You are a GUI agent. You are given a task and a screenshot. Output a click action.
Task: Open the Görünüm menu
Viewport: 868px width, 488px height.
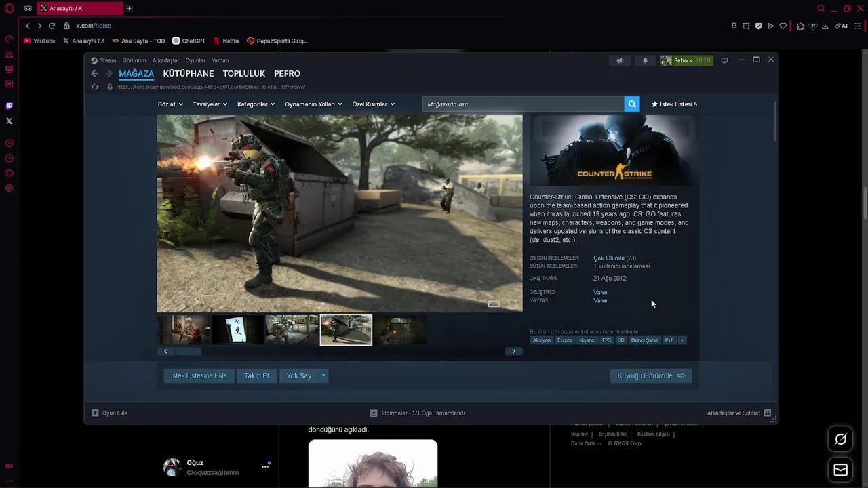click(134, 60)
